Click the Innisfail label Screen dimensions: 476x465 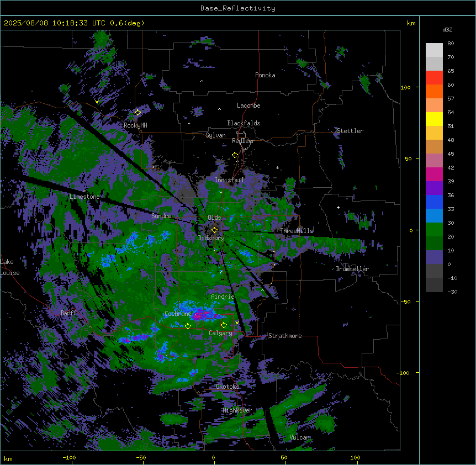click(229, 180)
